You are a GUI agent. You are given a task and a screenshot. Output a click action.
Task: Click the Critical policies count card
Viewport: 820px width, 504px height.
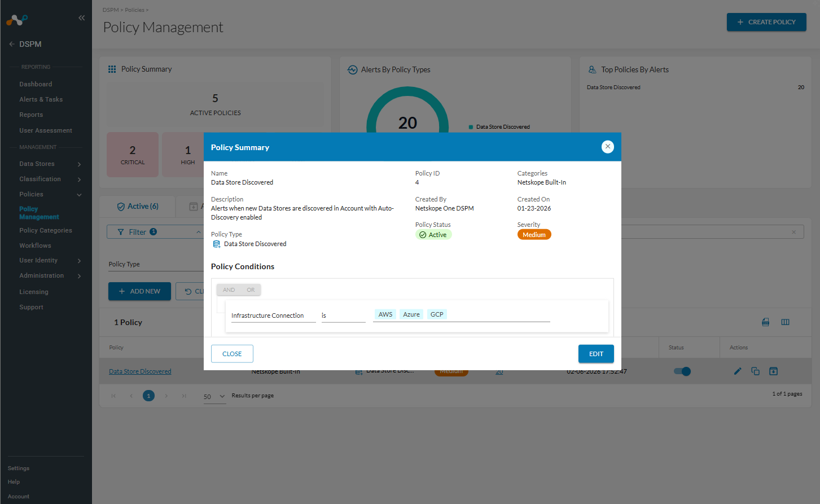click(x=133, y=155)
